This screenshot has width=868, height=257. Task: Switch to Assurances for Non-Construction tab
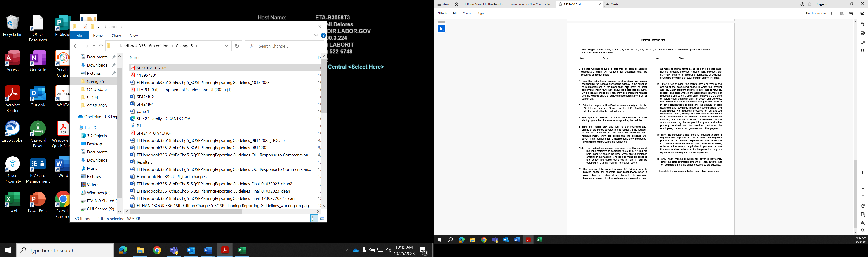click(531, 4)
